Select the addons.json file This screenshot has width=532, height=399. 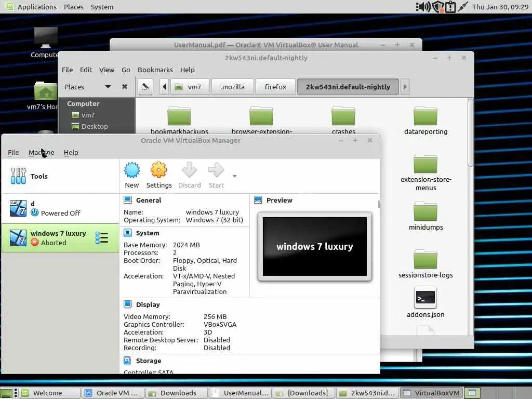[425, 302]
